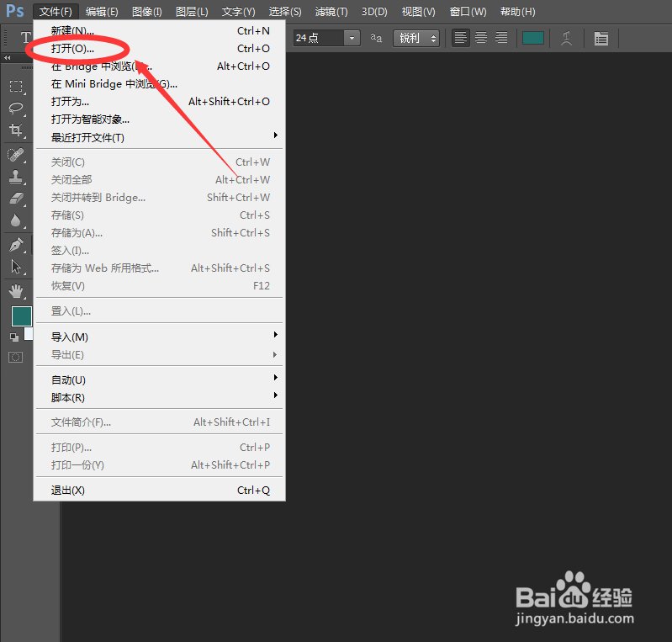Expand 导出(E) submenu
The image size is (672, 642).
tap(160, 355)
